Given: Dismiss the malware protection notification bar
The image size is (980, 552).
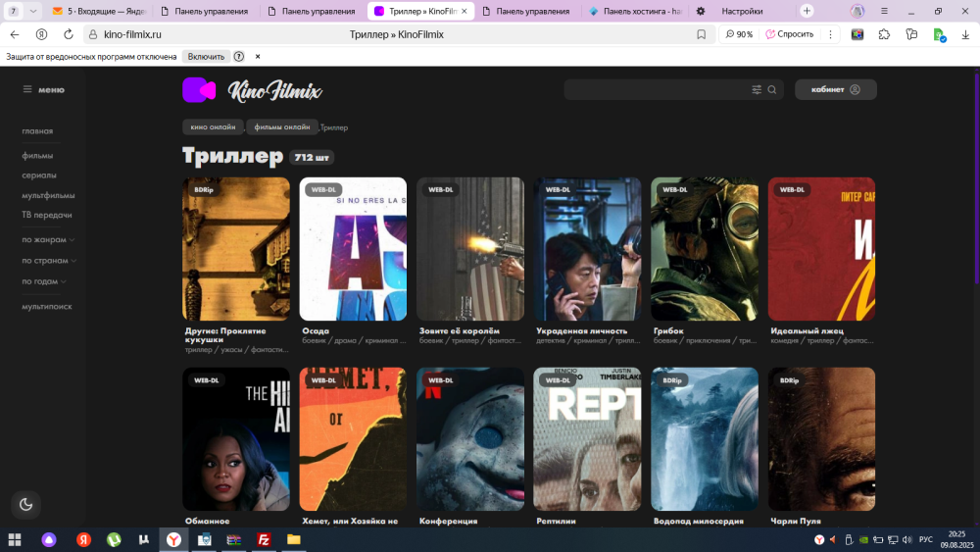Looking at the screenshot, I should [258, 57].
